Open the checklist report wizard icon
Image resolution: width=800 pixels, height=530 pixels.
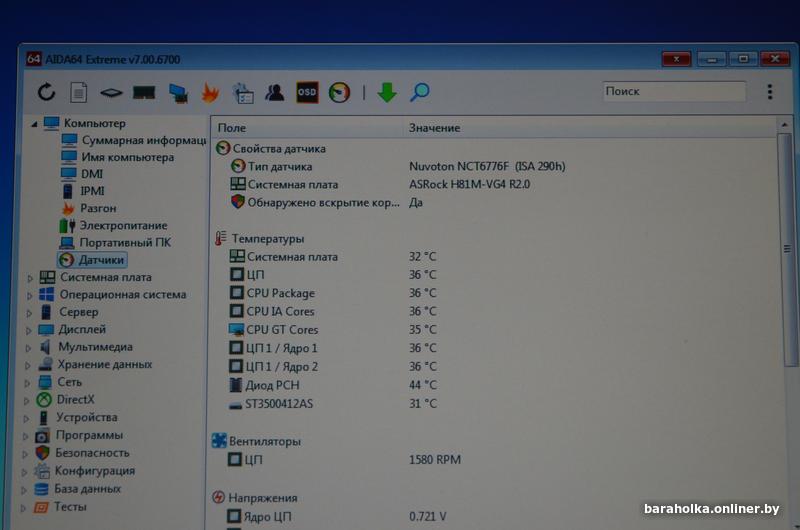[x=243, y=93]
